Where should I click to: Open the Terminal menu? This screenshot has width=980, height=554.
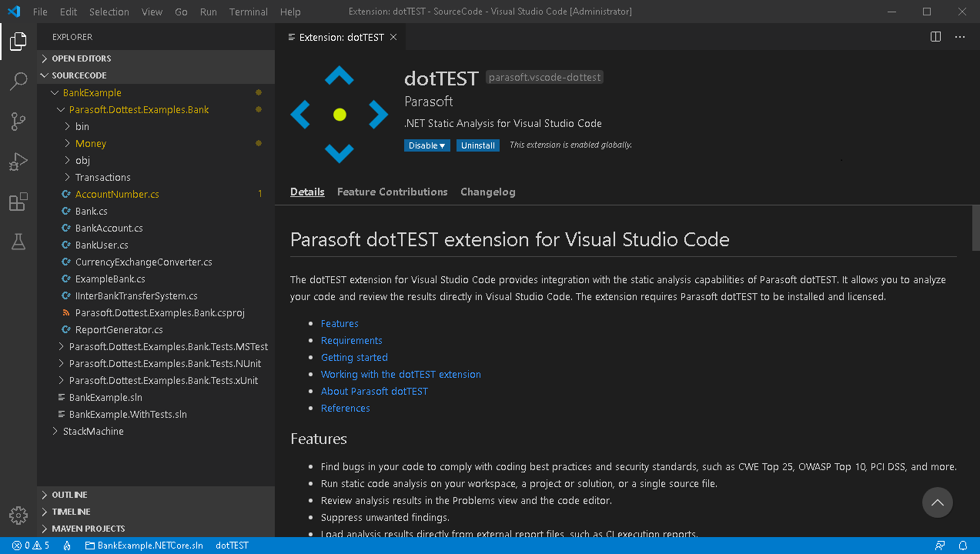tap(248, 12)
